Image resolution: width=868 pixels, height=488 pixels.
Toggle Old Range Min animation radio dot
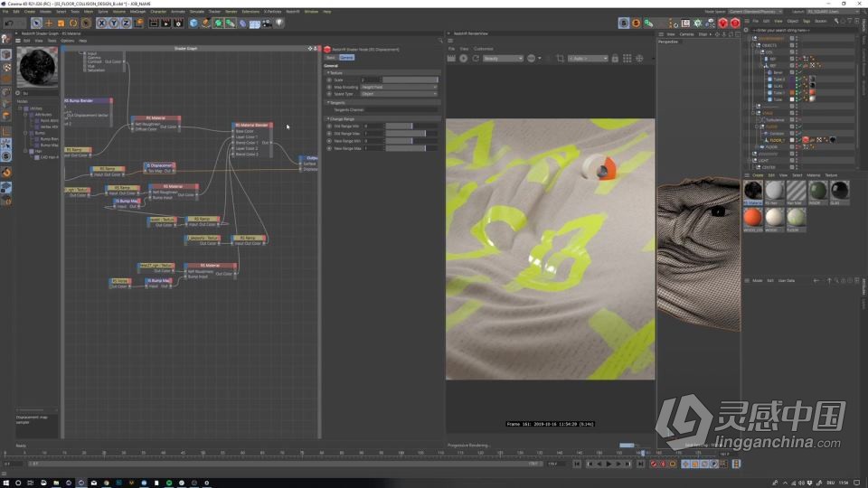tap(329, 127)
